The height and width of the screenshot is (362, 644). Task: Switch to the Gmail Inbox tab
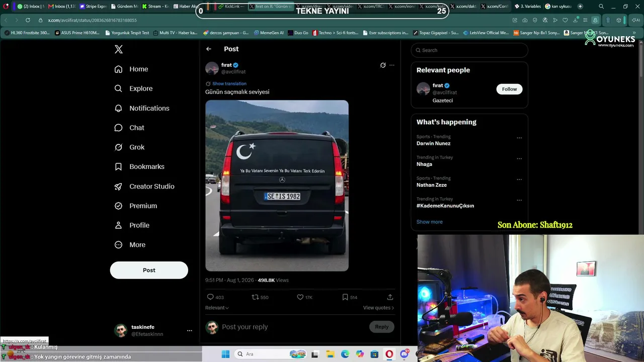[62, 7]
